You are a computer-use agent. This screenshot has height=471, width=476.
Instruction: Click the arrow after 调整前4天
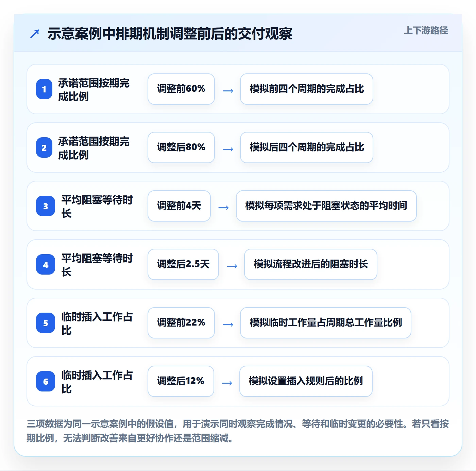(223, 208)
